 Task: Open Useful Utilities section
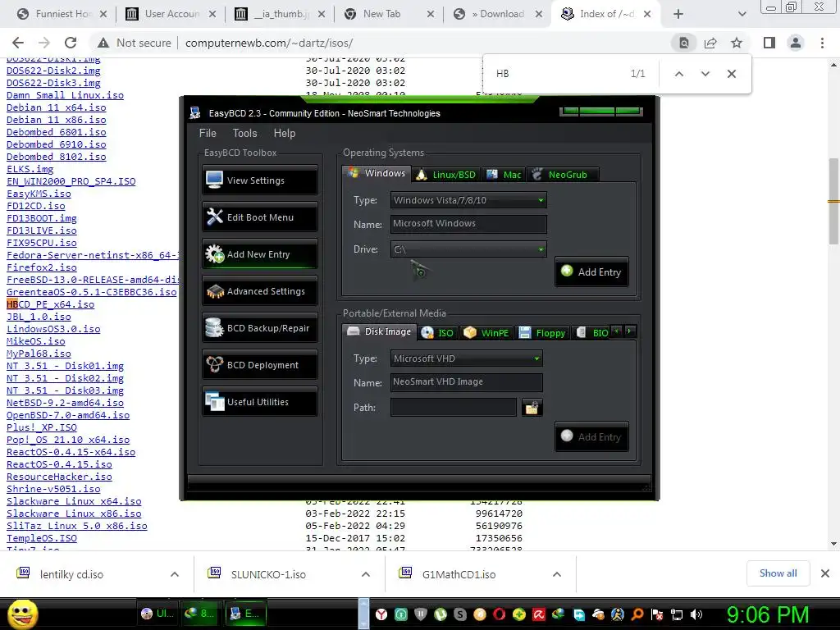260,402
